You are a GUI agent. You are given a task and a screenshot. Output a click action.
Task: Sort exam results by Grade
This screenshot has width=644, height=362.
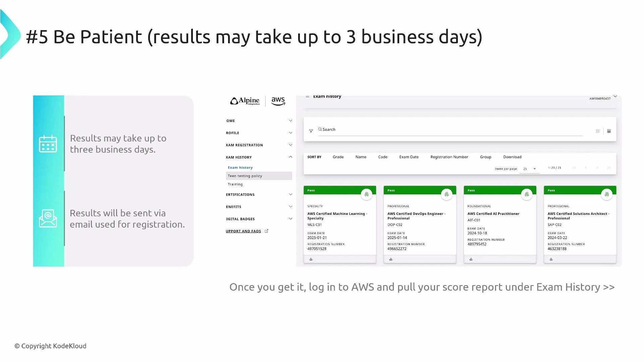(338, 157)
